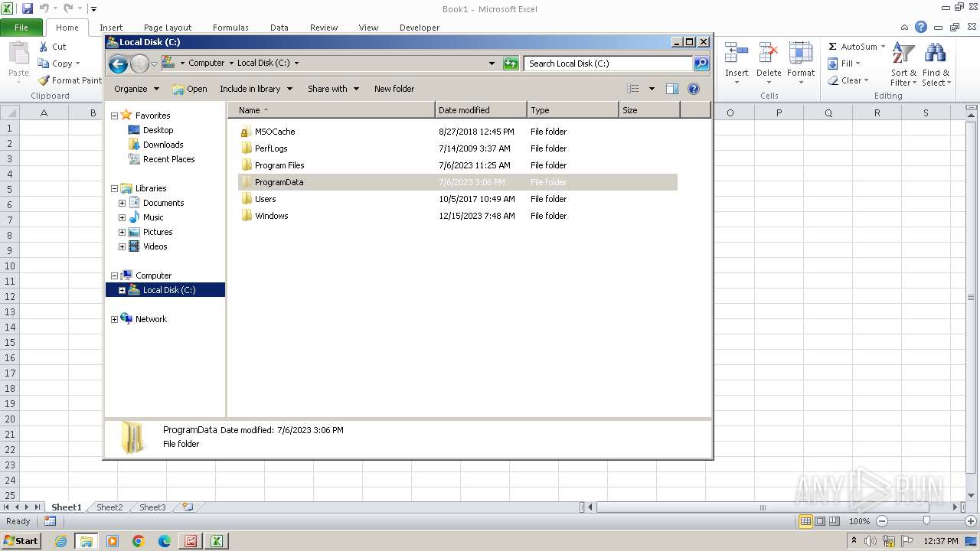Click the Cut icon in Excel ribbon
Image resolution: width=980 pixels, height=551 pixels.
(x=44, y=47)
